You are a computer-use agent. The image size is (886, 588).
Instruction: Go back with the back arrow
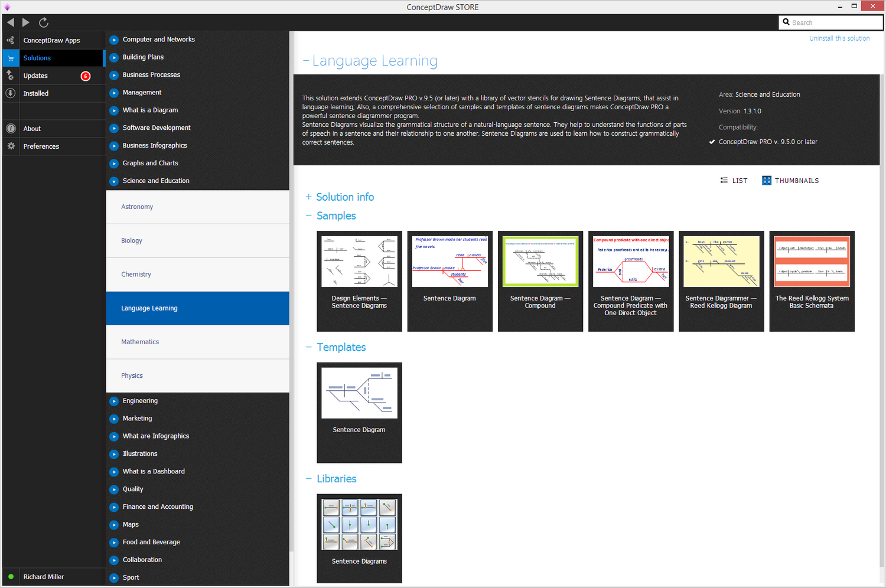11,22
